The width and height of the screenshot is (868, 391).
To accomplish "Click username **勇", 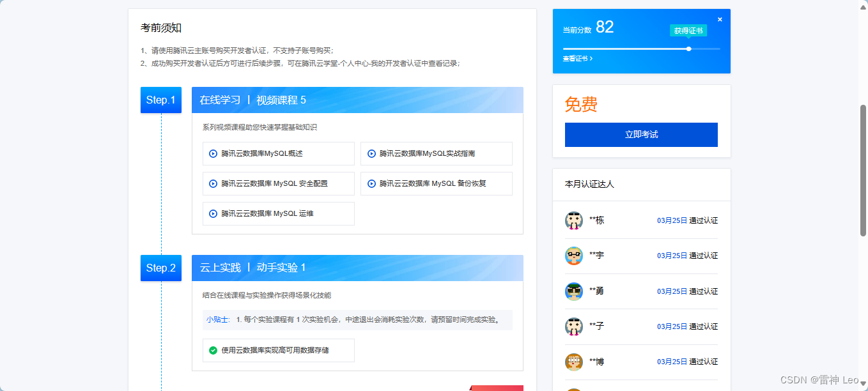I will (x=596, y=291).
